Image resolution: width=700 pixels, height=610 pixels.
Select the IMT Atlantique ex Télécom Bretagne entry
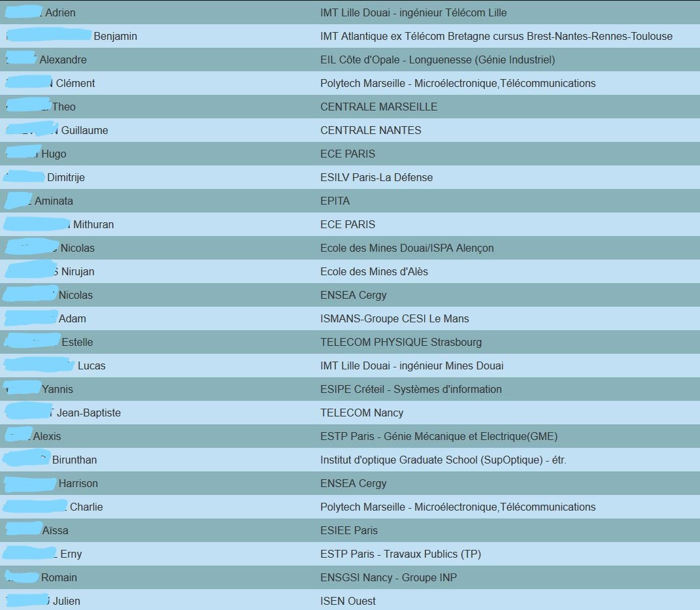tap(497, 36)
